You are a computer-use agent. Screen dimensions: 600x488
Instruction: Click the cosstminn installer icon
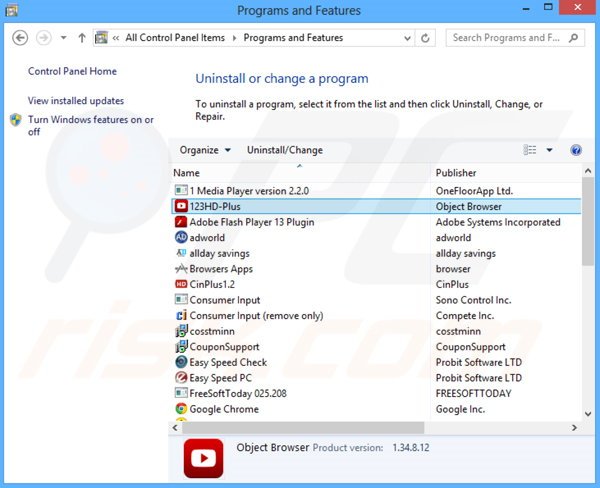pos(181,331)
